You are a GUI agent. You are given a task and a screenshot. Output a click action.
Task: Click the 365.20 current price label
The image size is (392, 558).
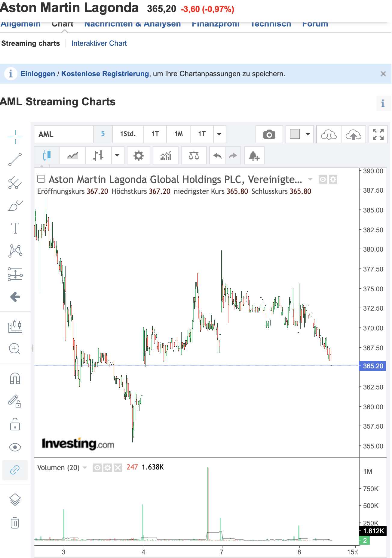point(373,366)
